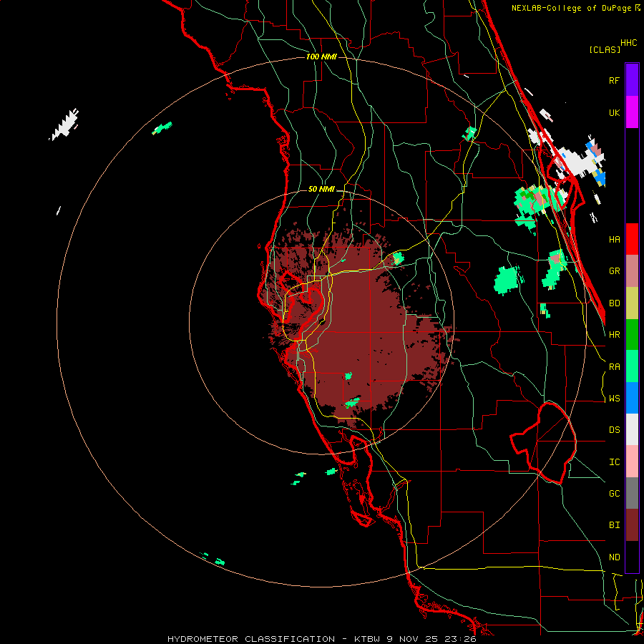The height and width of the screenshot is (644, 644).
Task: Click the purple RF legend color swatch
Action: (632, 80)
